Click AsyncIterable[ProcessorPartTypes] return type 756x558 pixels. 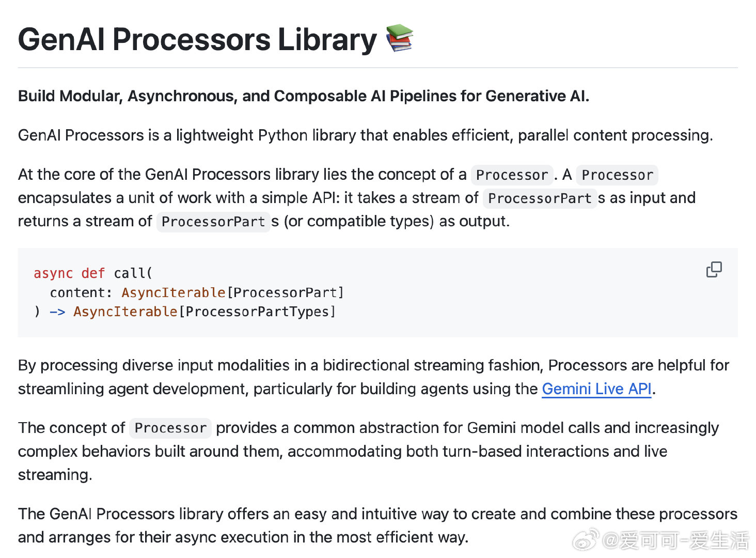pyautogui.click(x=204, y=312)
